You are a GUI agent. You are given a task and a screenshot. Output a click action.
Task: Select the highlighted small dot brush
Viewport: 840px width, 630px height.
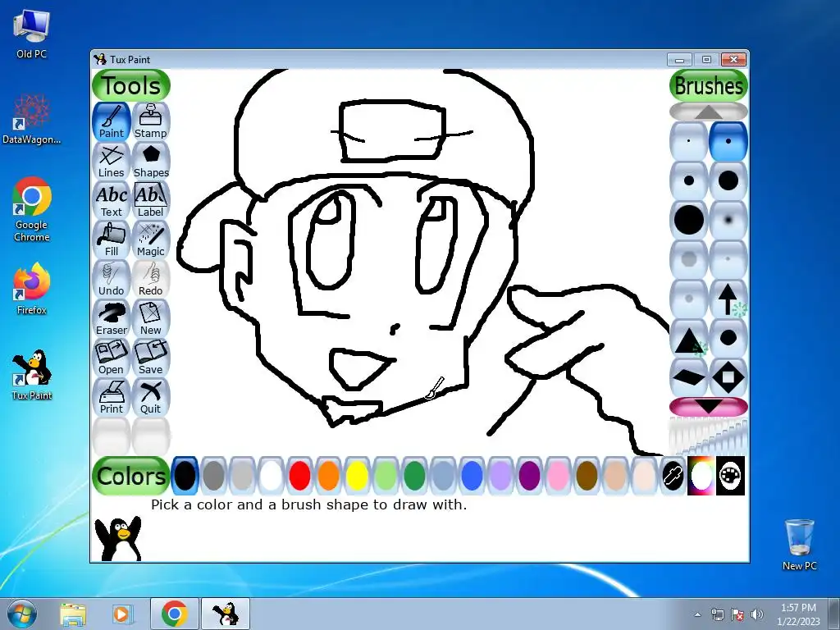(x=728, y=141)
